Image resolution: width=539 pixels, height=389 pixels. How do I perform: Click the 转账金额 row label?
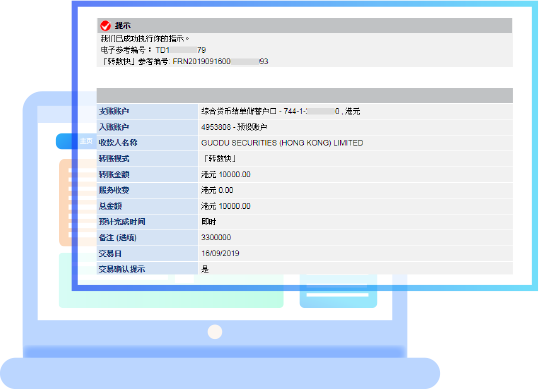114,175
